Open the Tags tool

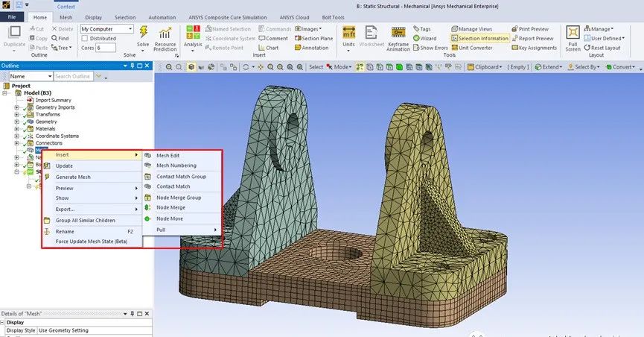[422, 29]
